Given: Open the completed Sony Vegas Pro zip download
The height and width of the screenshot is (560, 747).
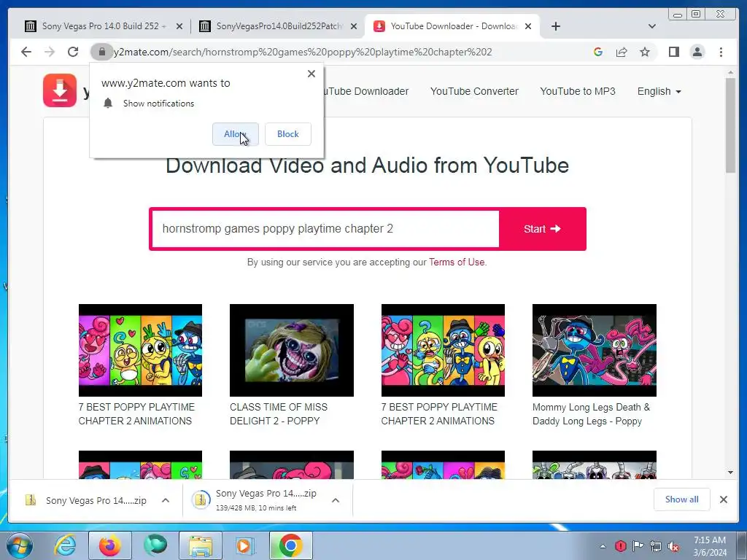Looking at the screenshot, I should pos(87,500).
